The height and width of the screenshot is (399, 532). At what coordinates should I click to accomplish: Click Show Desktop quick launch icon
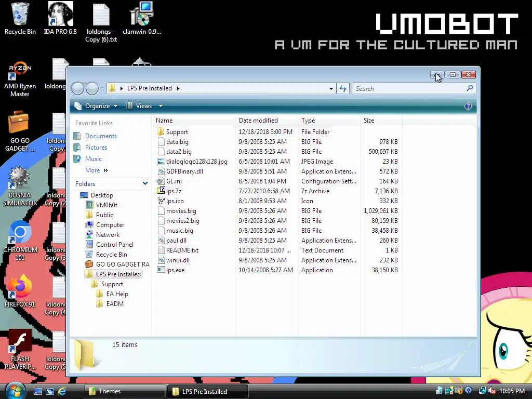click(37, 391)
